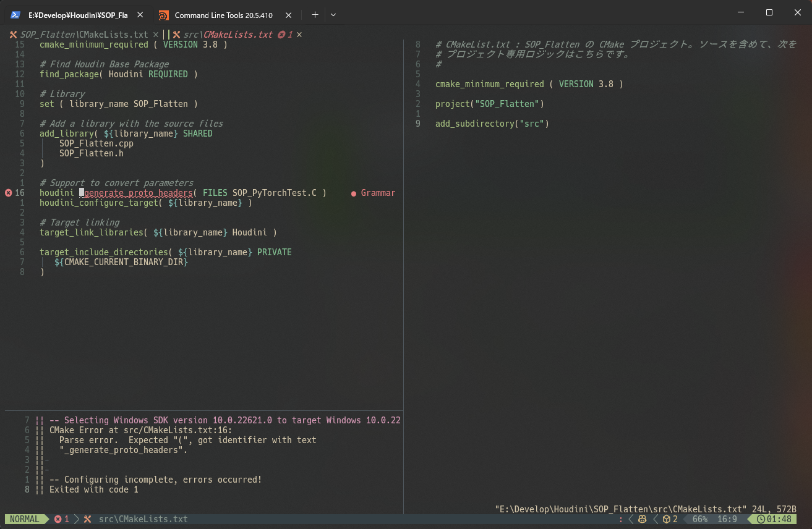
Task: Click the 16:9 cursor position in the statusline
Action: click(x=727, y=519)
